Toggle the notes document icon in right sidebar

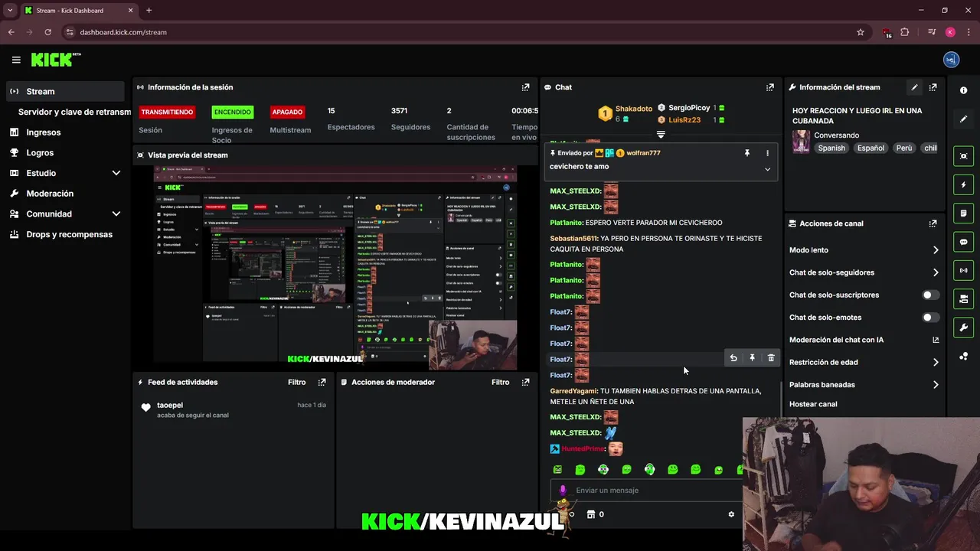963,213
